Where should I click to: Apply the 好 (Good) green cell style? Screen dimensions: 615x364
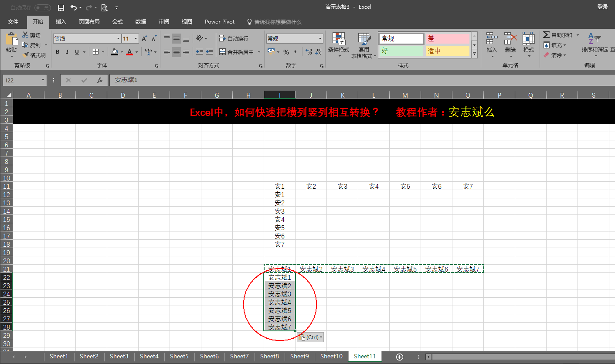[x=401, y=51]
